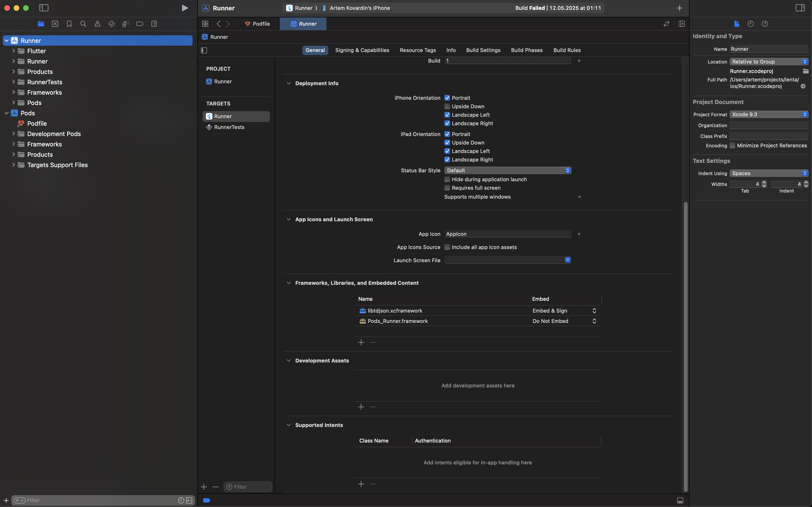Add a supported intent with plus
Screen dimensions: 812x507
[x=361, y=484]
